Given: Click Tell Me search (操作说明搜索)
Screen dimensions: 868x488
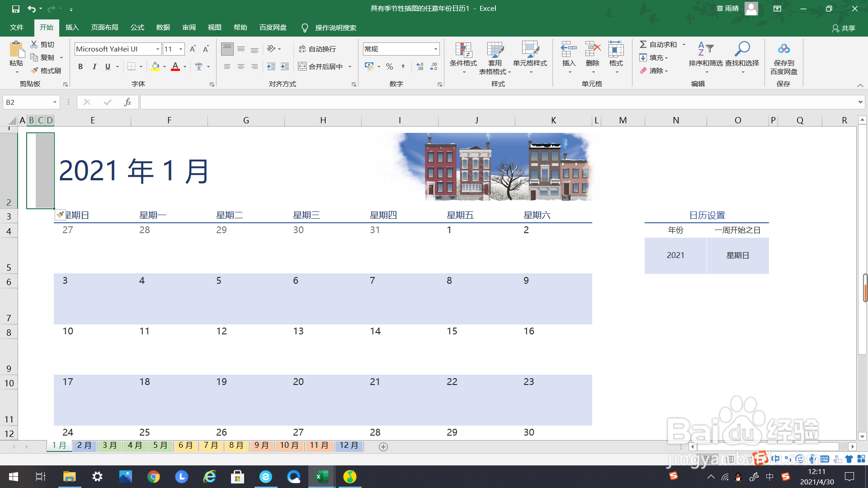Looking at the screenshot, I should pyautogui.click(x=329, y=28).
